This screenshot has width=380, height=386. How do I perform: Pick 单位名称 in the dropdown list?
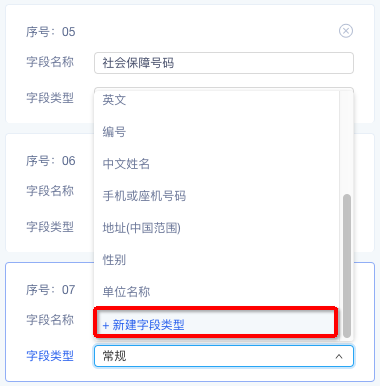coord(216,292)
